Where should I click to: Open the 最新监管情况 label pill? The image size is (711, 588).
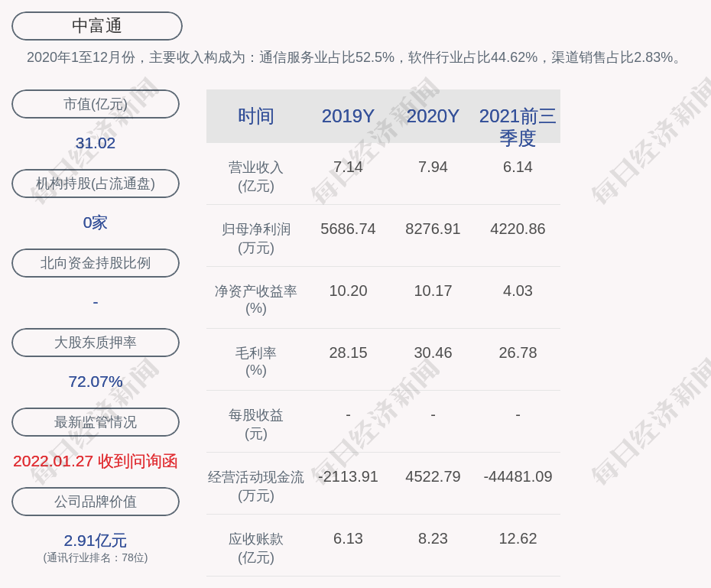[96, 422]
